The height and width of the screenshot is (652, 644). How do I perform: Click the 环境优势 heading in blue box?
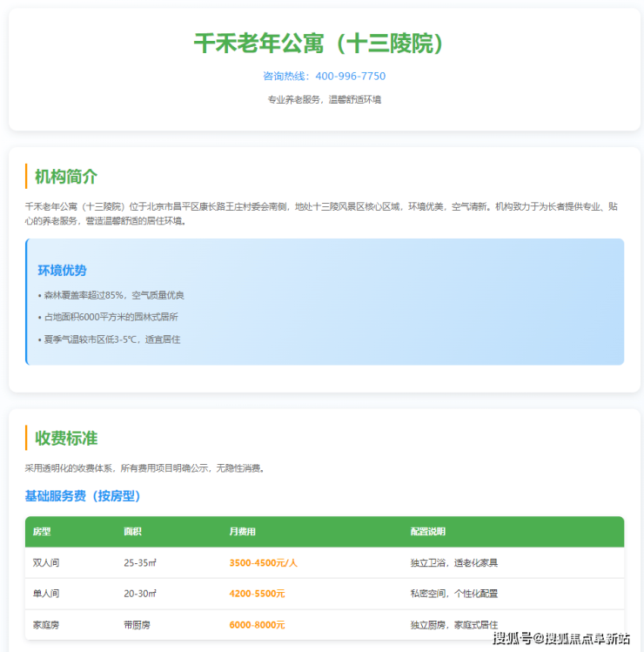coord(62,271)
